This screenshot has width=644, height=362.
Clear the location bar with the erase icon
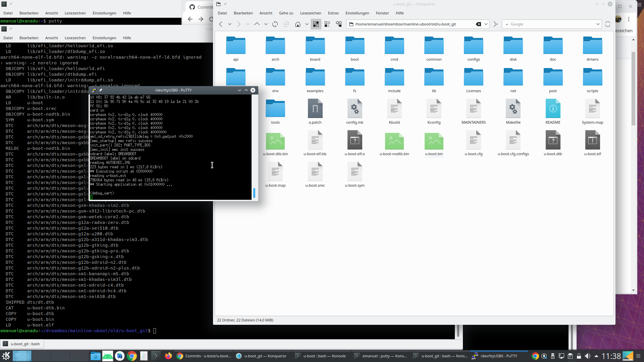pyautogui.click(x=478, y=24)
